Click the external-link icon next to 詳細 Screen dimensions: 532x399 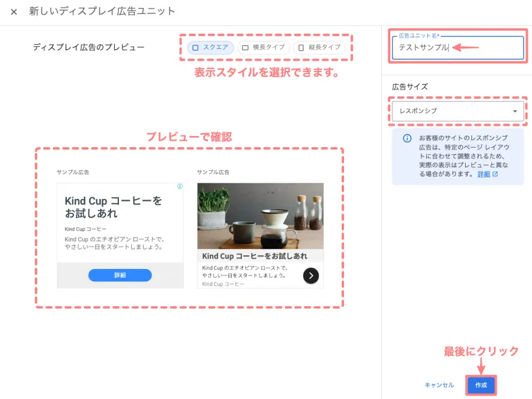tap(495, 174)
